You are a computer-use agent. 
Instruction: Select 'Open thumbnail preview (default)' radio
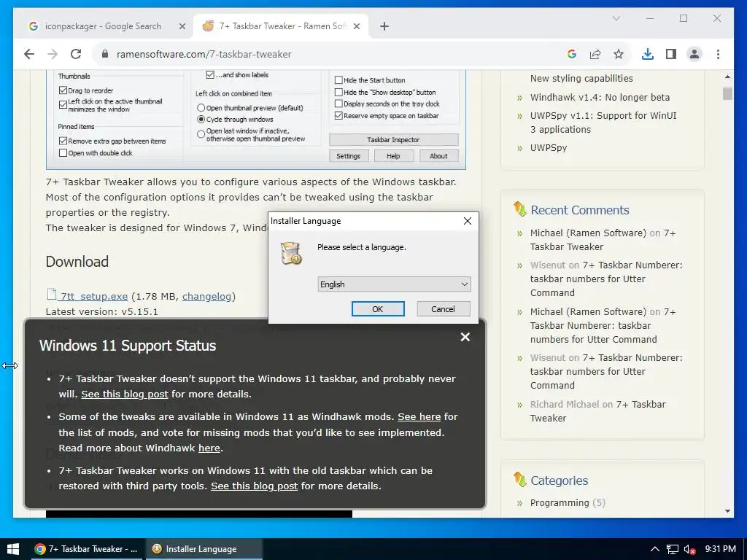click(201, 108)
